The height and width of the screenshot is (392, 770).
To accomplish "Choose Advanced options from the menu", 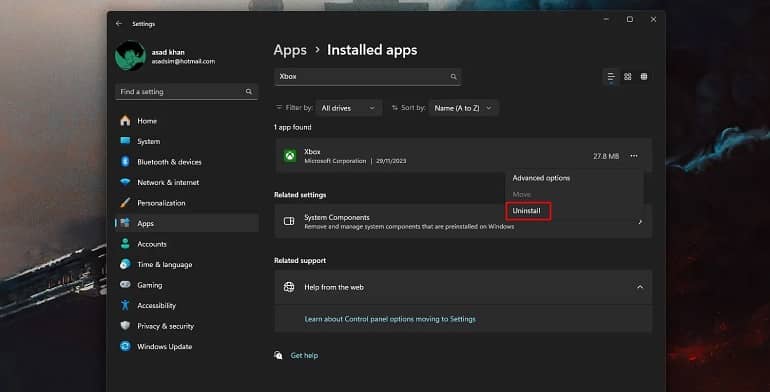I will tap(541, 178).
